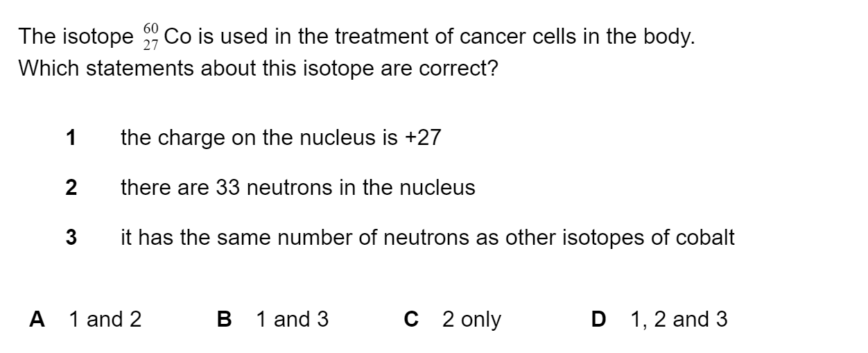
Task: Select answer option letter B
Action: click(224, 320)
